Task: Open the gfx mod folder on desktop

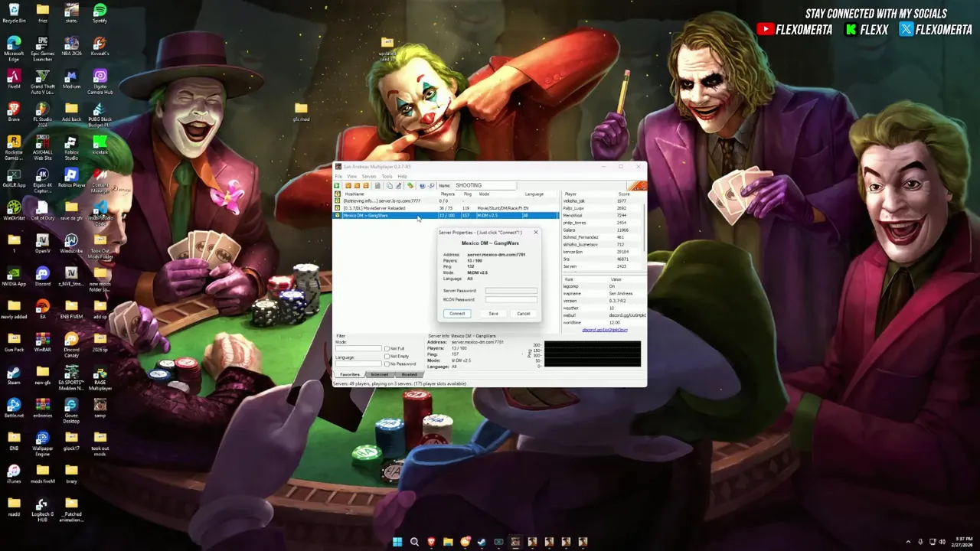Action: pos(301,112)
